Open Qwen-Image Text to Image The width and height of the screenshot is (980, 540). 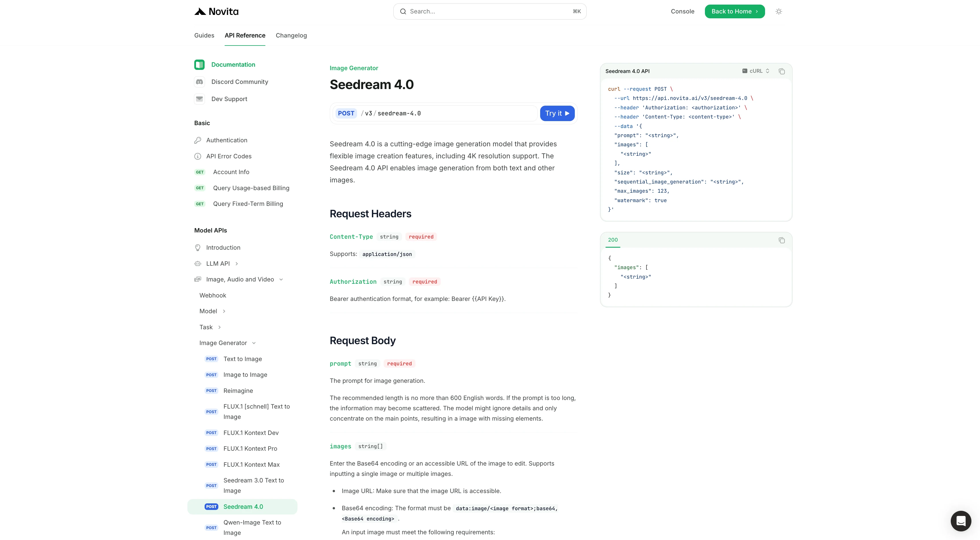252,527
